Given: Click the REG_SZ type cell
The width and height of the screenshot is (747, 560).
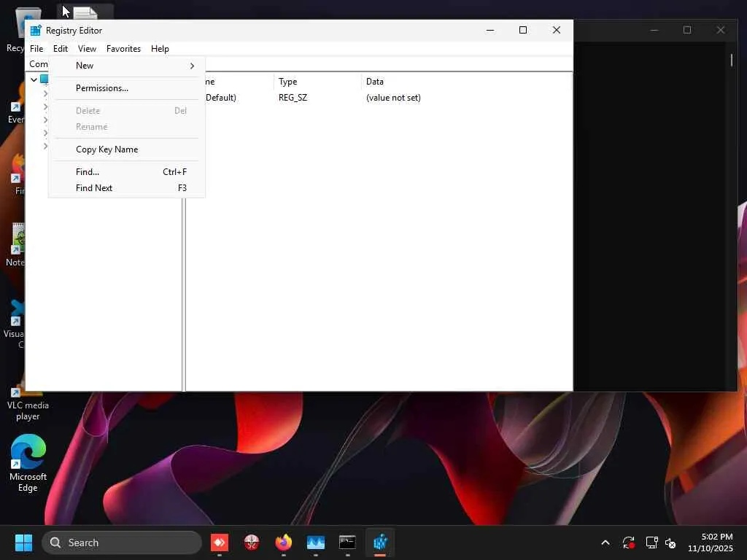Looking at the screenshot, I should tap(293, 98).
